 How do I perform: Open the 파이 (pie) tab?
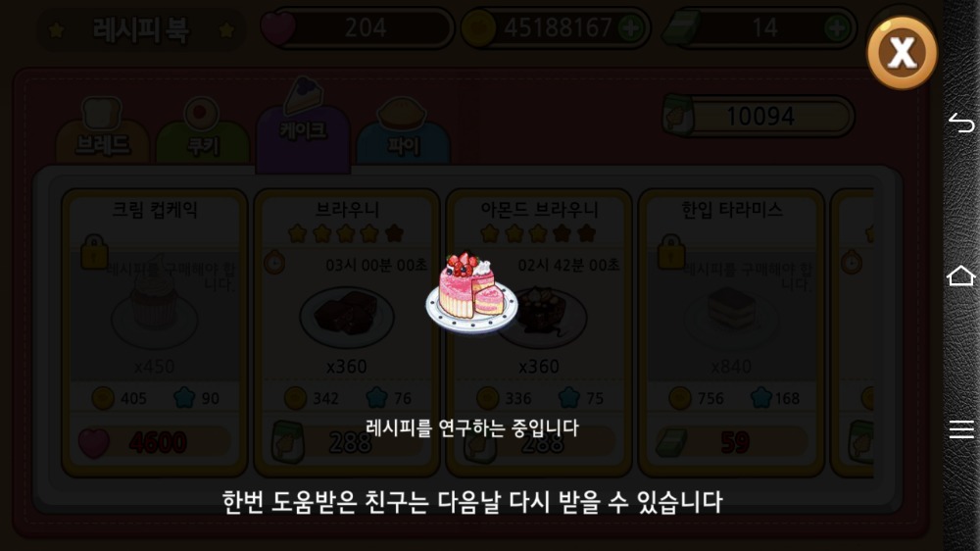(x=403, y=132)
